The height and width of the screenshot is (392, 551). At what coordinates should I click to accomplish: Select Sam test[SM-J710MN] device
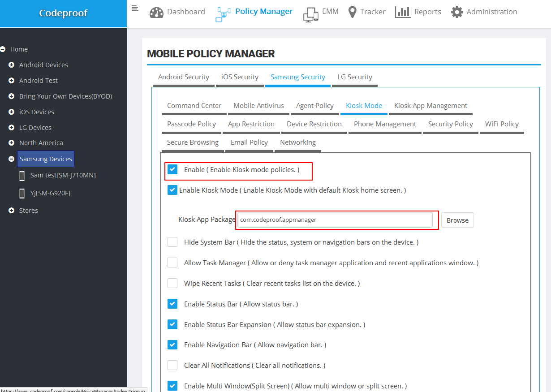click(x=63, y=175)
